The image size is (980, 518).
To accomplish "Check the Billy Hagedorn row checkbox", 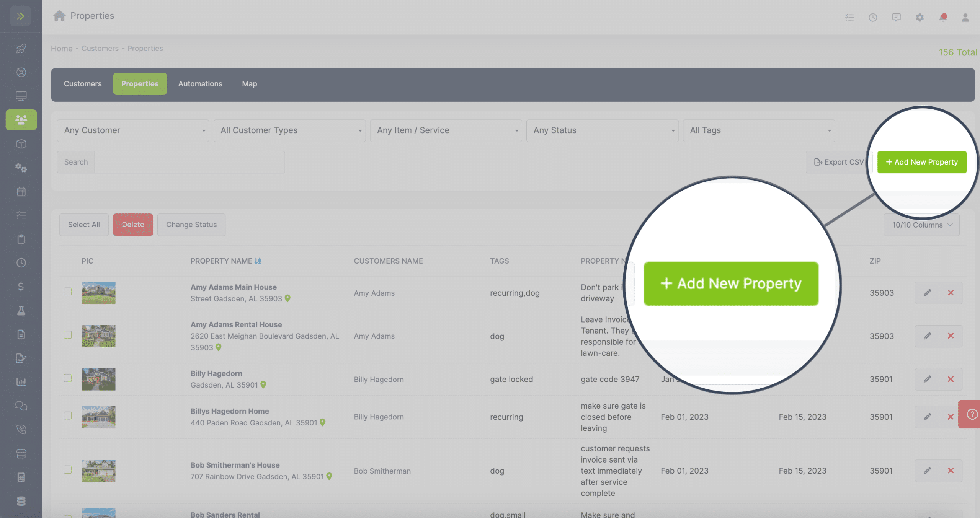I will (68, 378).
